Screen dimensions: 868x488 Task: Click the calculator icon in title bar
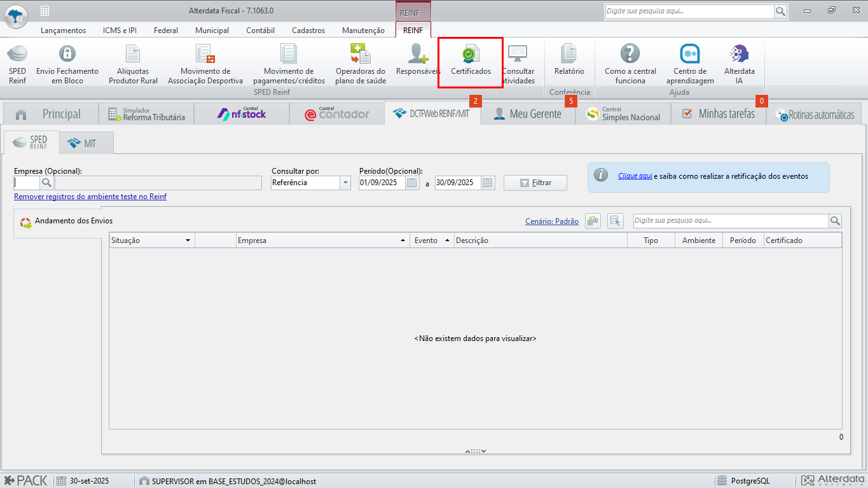45,11
